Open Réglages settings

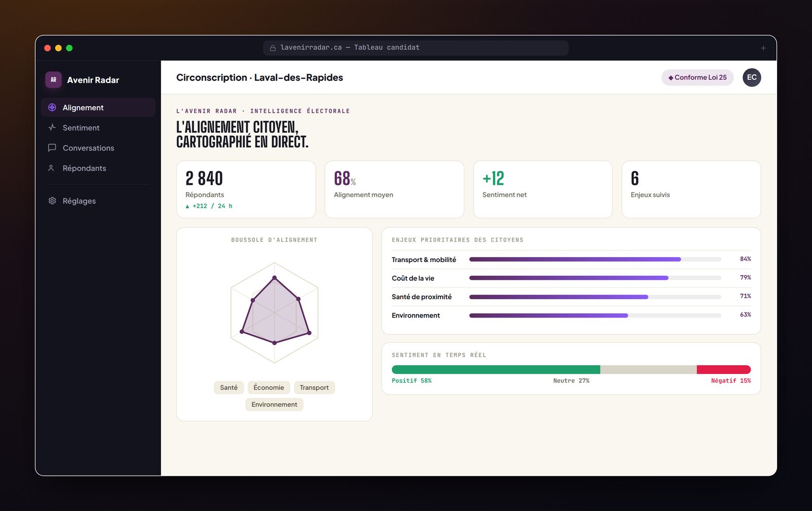(98, 201)
